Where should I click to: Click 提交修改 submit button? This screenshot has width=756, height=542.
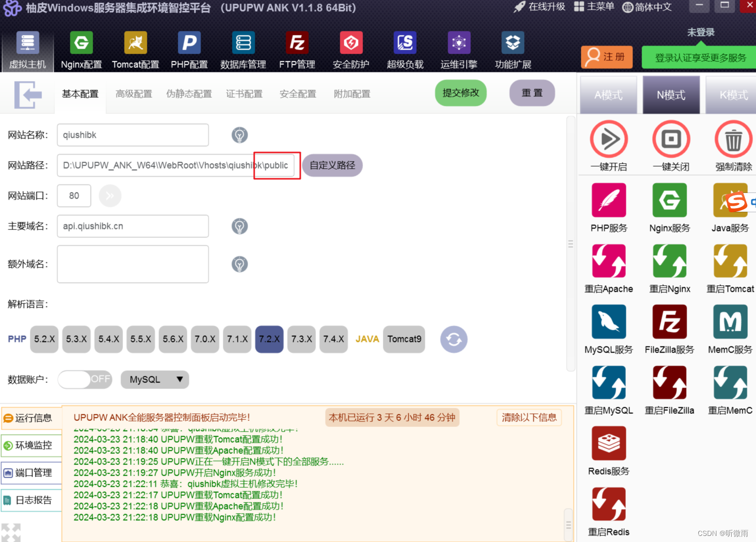coord(461,93)
